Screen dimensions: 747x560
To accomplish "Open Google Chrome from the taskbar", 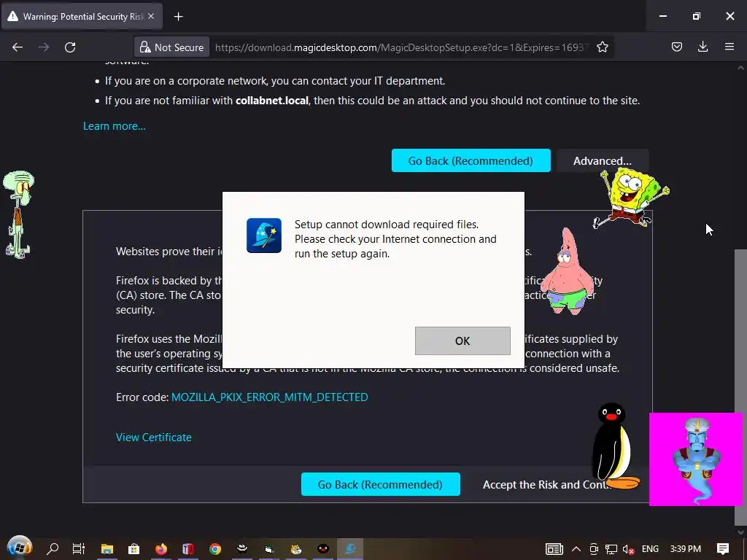I will pos(215,548).
